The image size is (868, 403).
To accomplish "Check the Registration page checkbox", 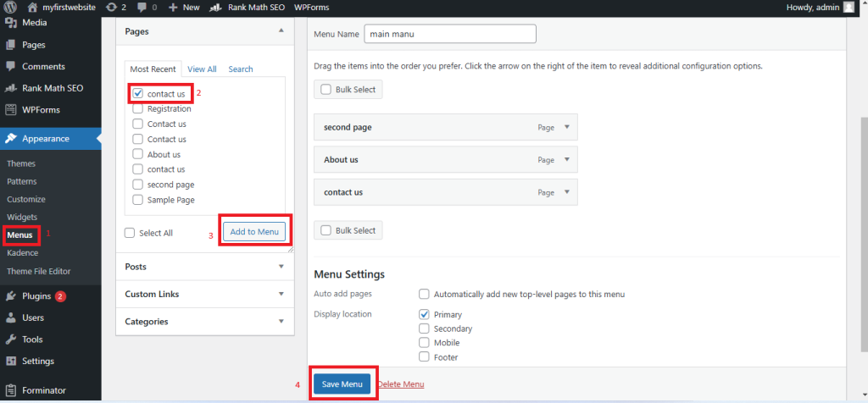I will pos(138,109).
